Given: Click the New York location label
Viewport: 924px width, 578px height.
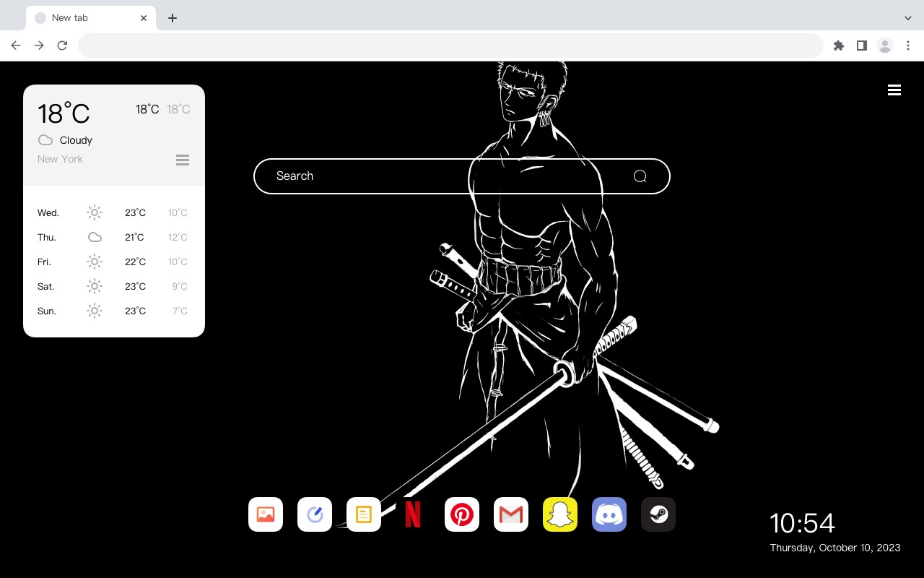Looking at the screenshot, I should pyautogui.click(x=60, y=159).
